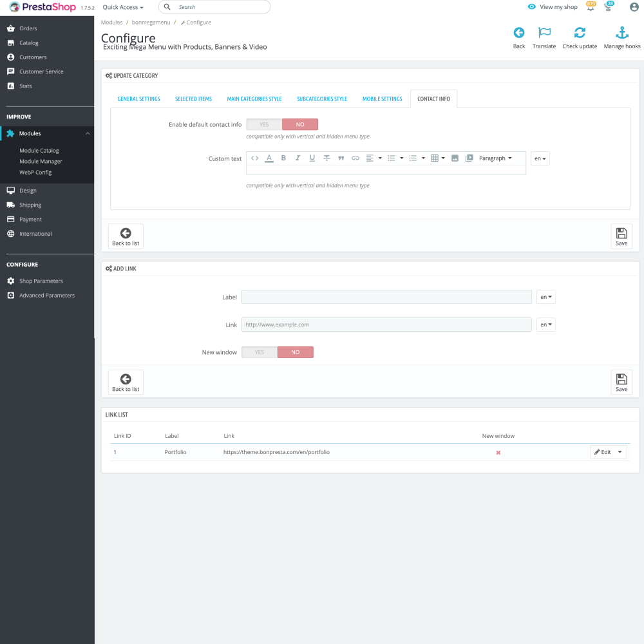The image size is (644, 644).
Task: Switch to the Mobile Settings tab
Action: (382, 99)
